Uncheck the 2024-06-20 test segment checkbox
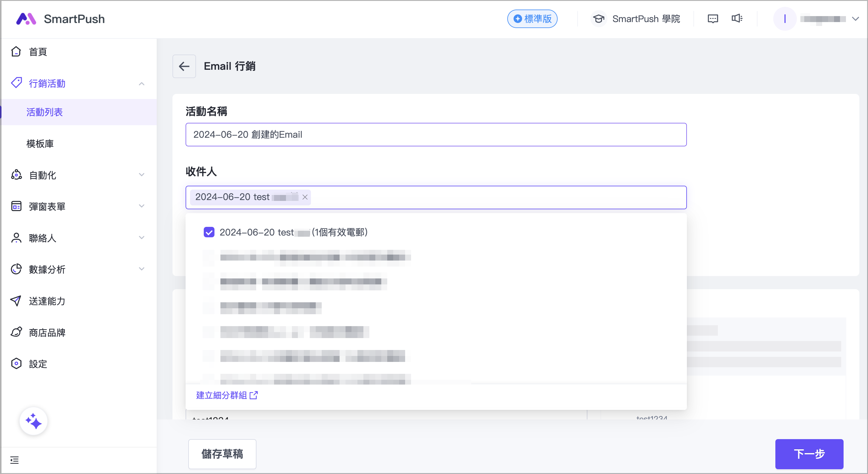 pos(209,232)
